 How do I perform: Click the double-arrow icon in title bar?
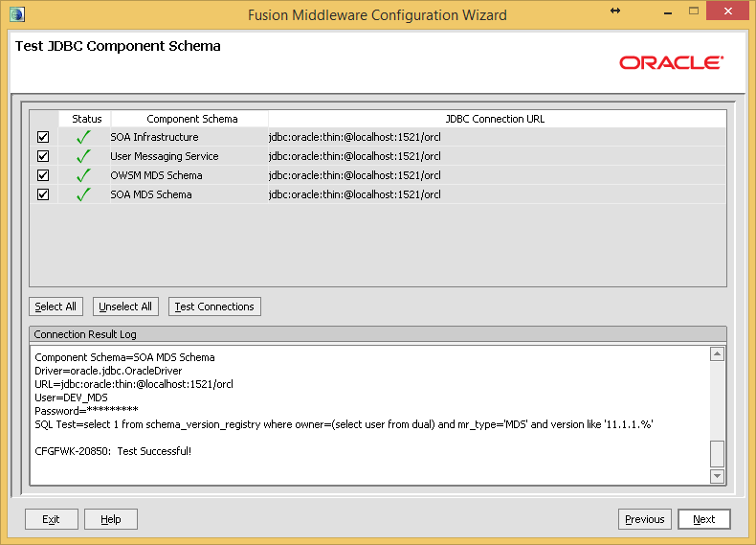(615, 11)
